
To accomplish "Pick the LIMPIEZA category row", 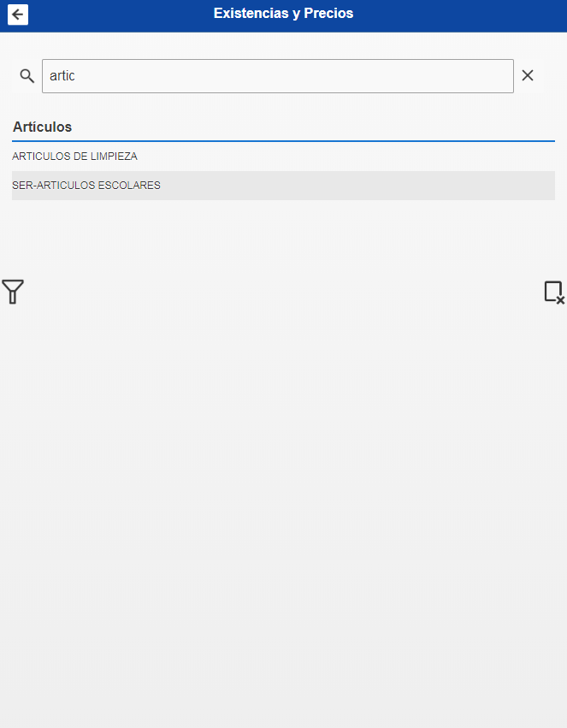I will (283, 157).
